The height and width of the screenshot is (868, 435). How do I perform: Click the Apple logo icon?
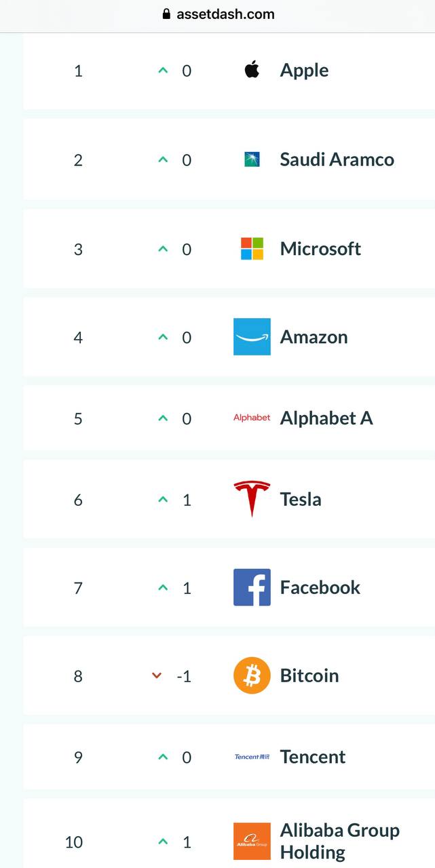pyautogui.click(x=252, y=70)
